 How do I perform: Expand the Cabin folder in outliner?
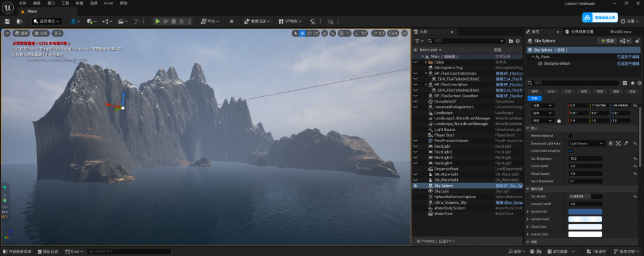point(427,62)
